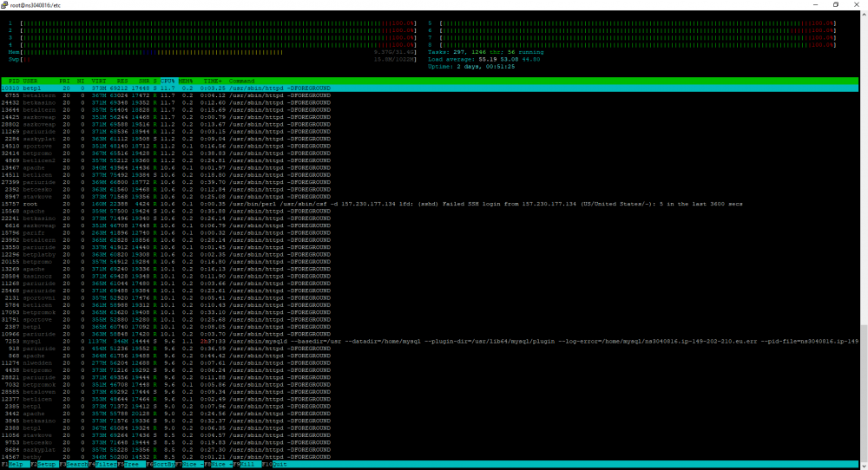Open F1 Help in htop footer

pos(15,465)
